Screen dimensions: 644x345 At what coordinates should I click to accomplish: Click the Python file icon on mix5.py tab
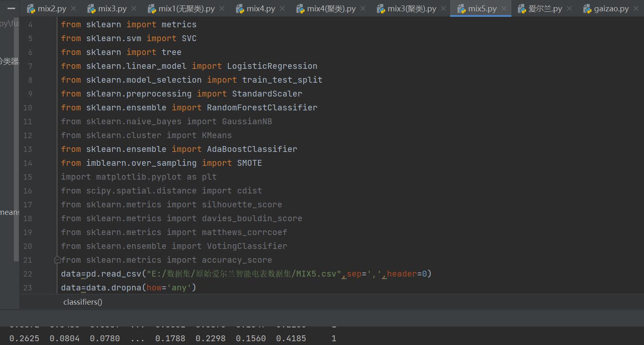461,9
